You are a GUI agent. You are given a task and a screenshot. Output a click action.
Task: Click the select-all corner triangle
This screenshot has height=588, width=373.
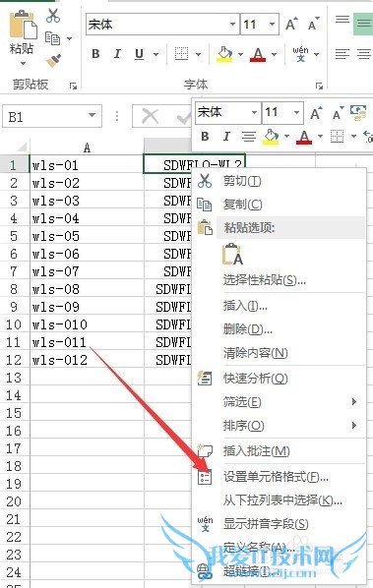pos(21,147)
